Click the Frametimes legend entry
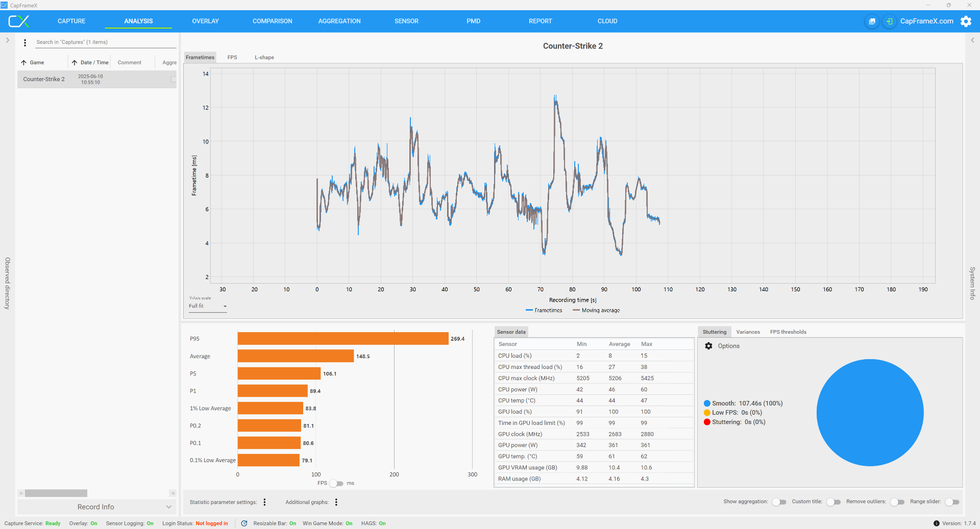 [x=544, y=310]
